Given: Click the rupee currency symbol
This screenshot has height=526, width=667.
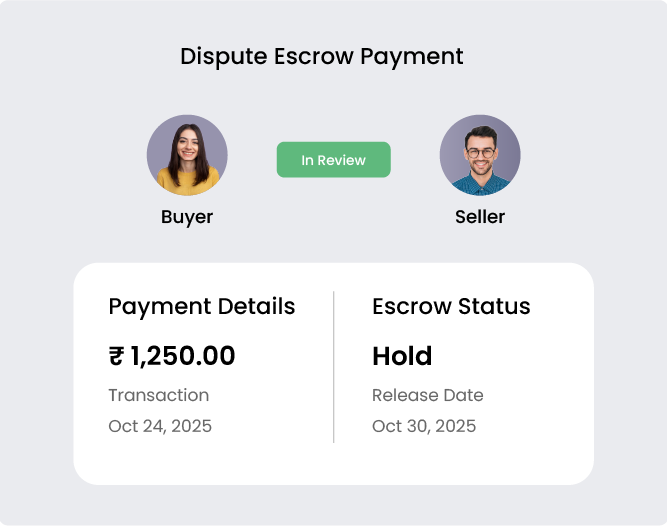Looking at the screenshot, I should click(x=117, y=356).
